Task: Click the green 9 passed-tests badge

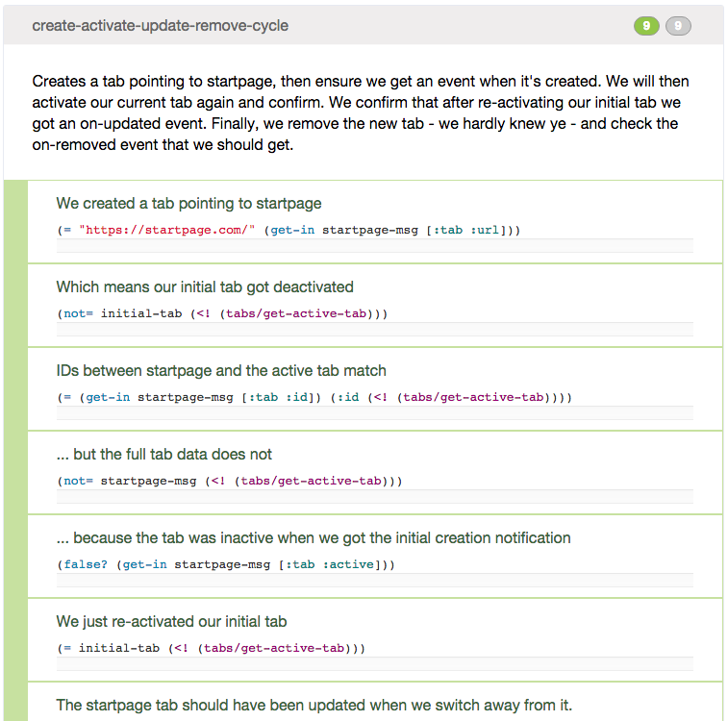Action: 646,26
